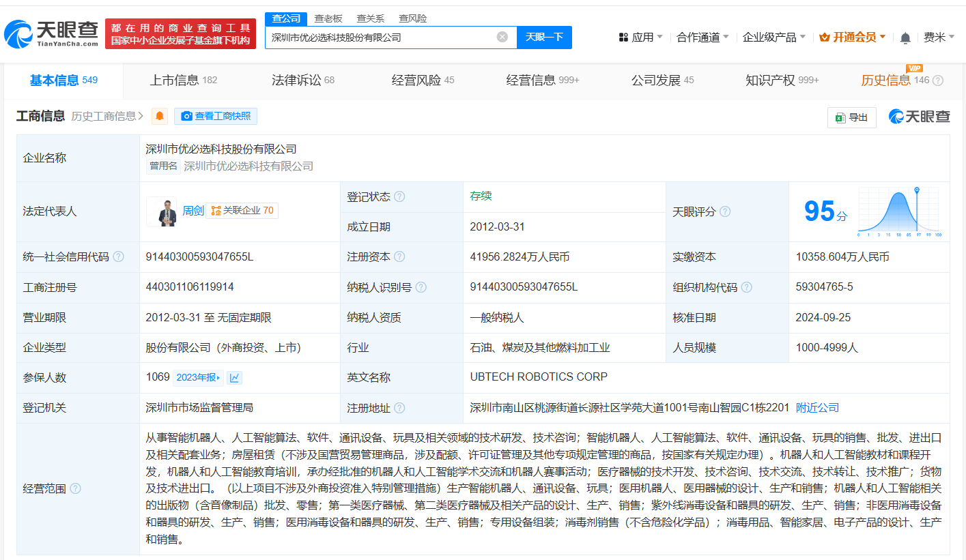The height and width of the screenshot is (560, 966).
Task: Select the 查老板 search tab
Action: [x=328, y=18]
